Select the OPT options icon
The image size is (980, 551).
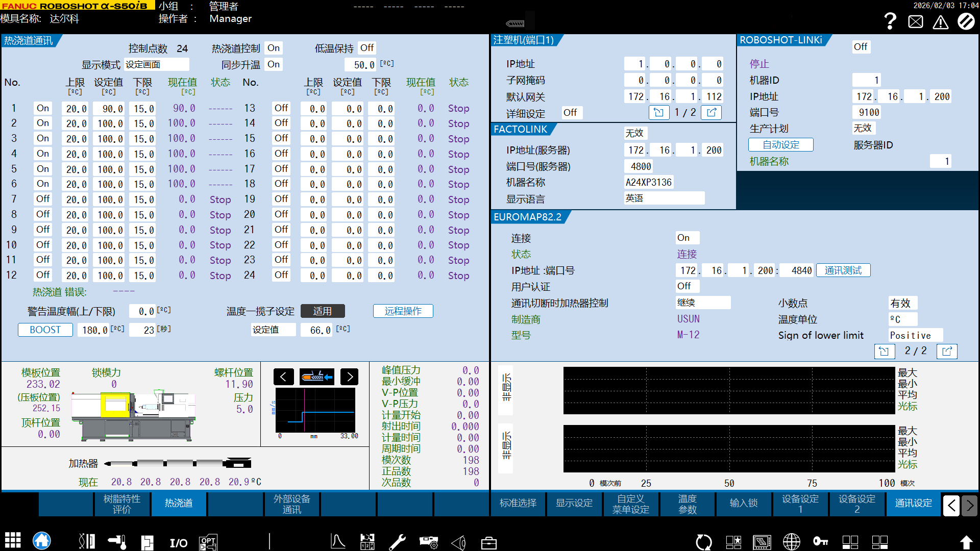[208, 542]
